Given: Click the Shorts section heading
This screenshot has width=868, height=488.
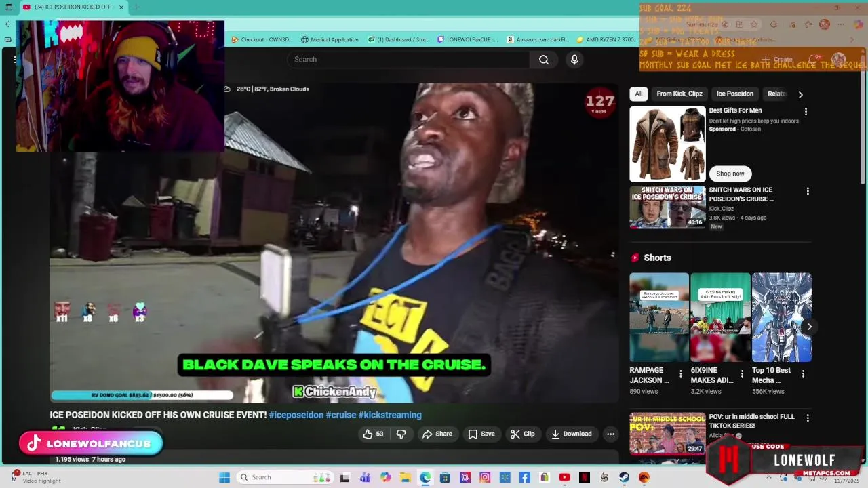Looking at the screenshot, I should [x=657, y=258].
